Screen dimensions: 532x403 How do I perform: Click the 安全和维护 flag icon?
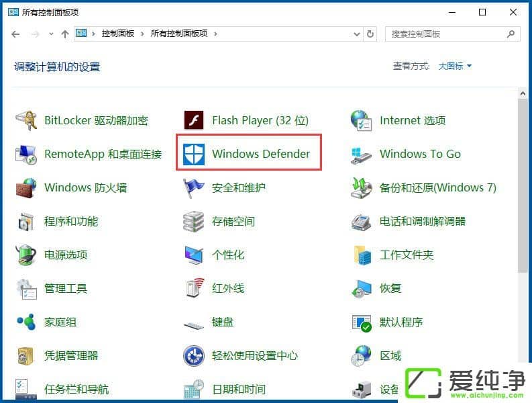pyautogui.click(x=193, y=188)
